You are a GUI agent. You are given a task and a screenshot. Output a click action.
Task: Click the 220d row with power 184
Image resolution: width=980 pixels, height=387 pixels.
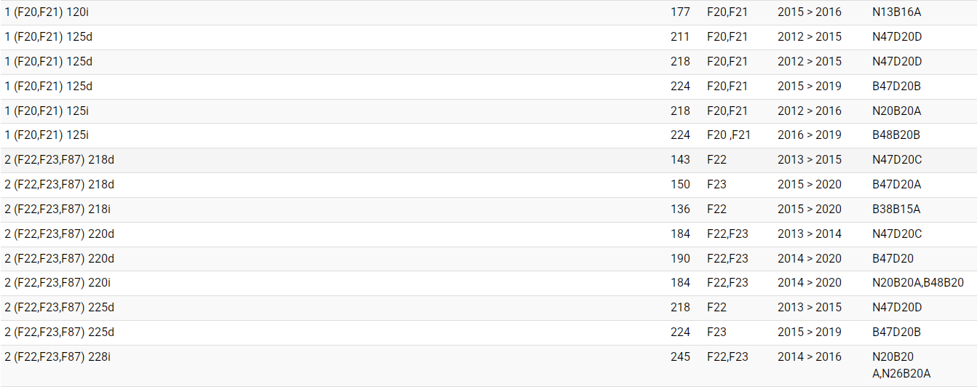pos(59,234)
